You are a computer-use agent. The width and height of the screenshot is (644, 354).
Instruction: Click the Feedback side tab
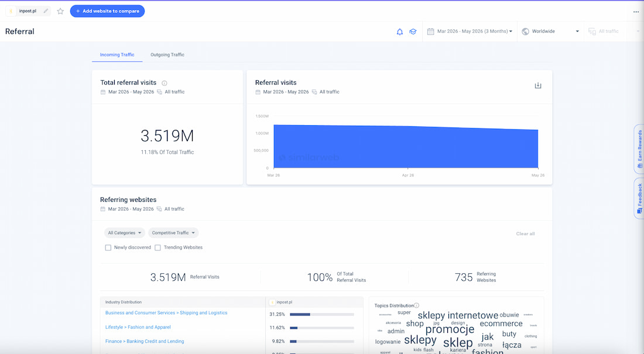pyautogui.click(x=639, y=199)
